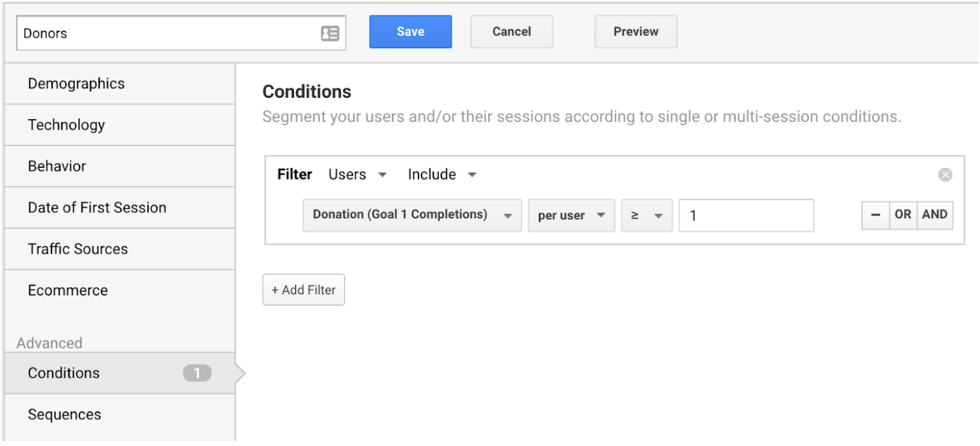Open the per user dropdown
This screenshot has width=980, height=446.
pos(571,215)
